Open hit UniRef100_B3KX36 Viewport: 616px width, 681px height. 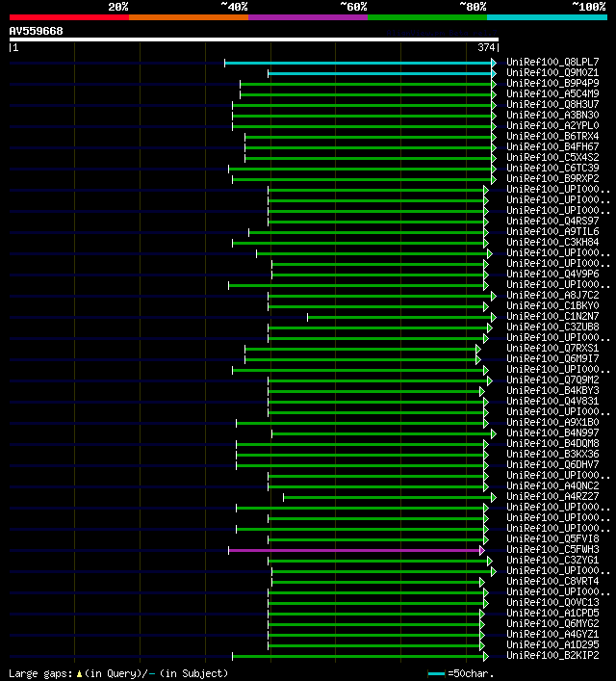coord(552,454)
